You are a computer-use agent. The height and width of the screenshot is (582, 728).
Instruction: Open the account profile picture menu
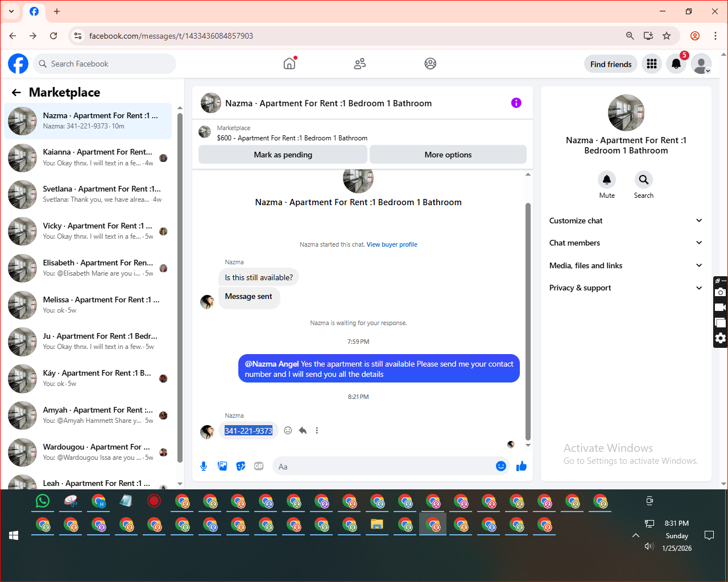(701, 64)
